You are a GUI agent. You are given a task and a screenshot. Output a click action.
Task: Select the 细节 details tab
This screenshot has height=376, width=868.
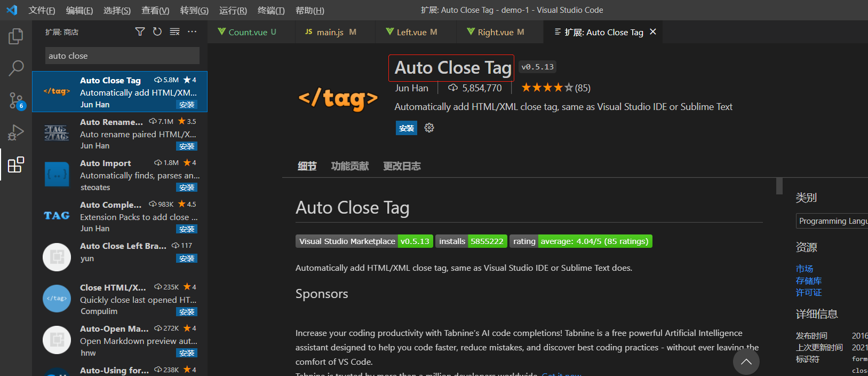click(x=307, y=166)
